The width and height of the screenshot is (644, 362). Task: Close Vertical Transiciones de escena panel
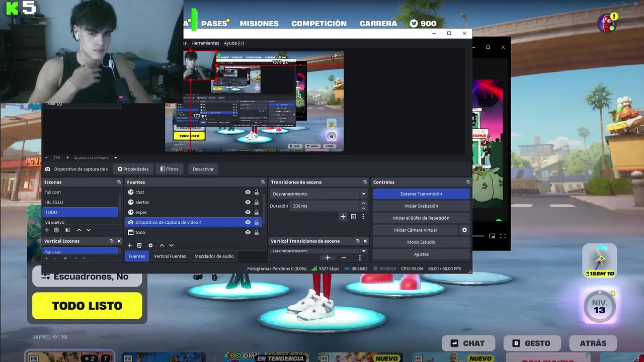(x=365, y=241)
